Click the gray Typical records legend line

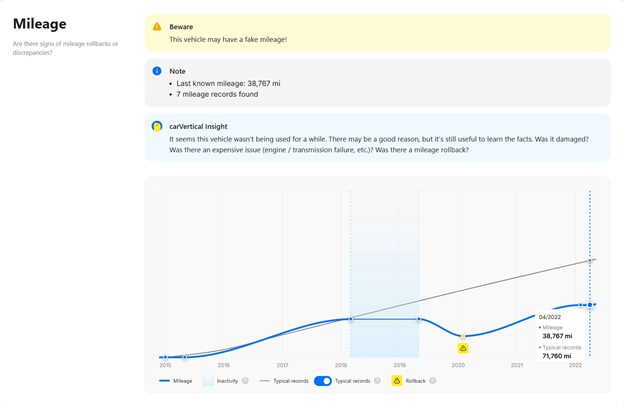pos(265,381)
